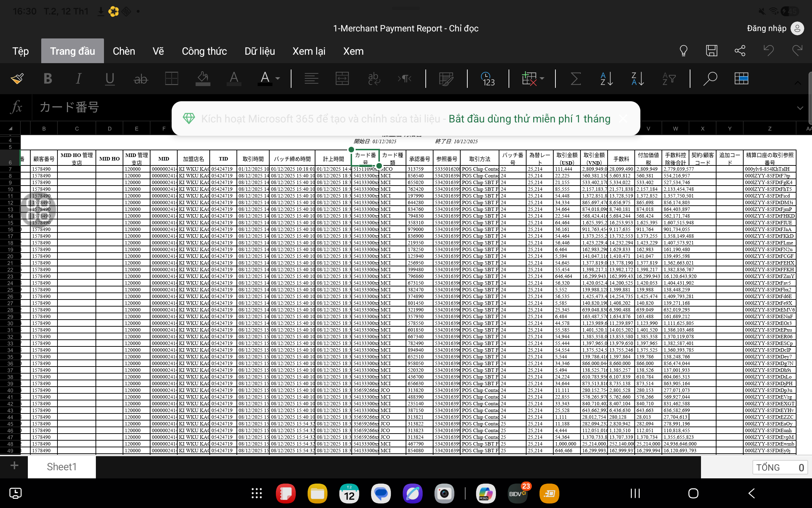
Task: Open insert/delete cells dropdown arrow
Action: (542, 78)
